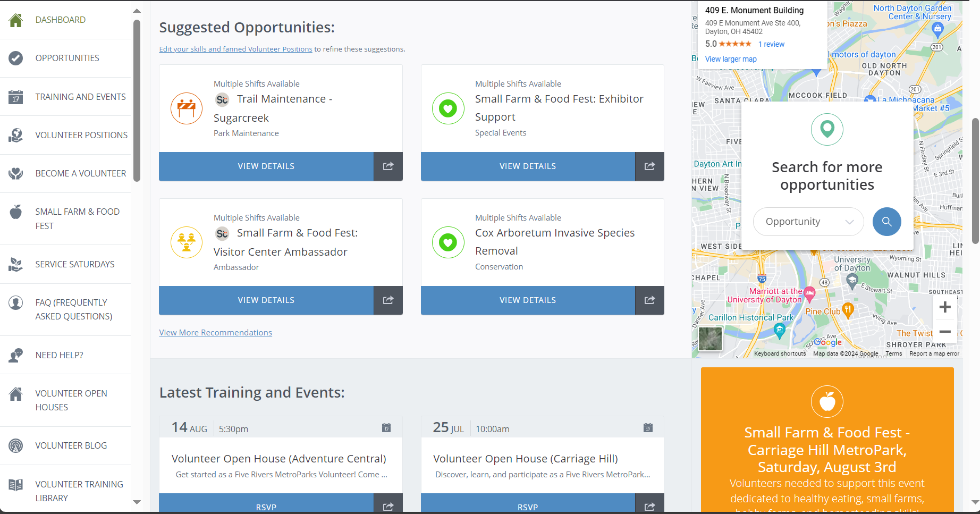
Task: Open Volunteer Open House (Carriage Hill) title
Action: coord(526,459)
